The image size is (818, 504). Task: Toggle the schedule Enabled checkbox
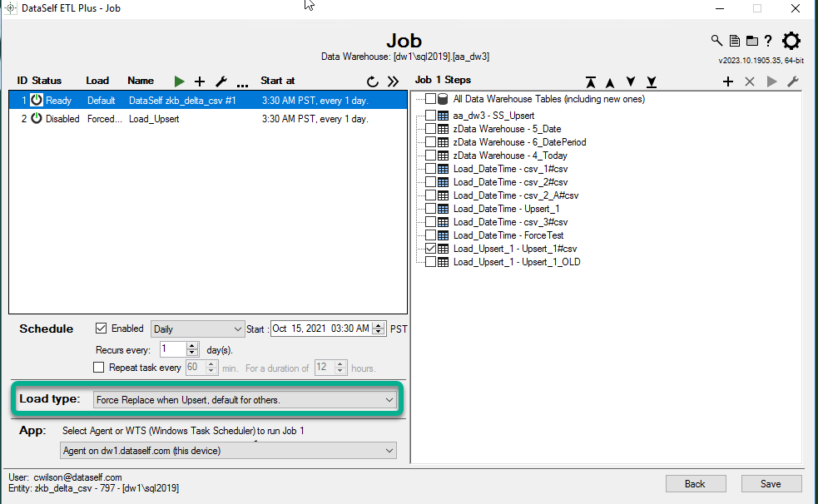pos(102,329)
